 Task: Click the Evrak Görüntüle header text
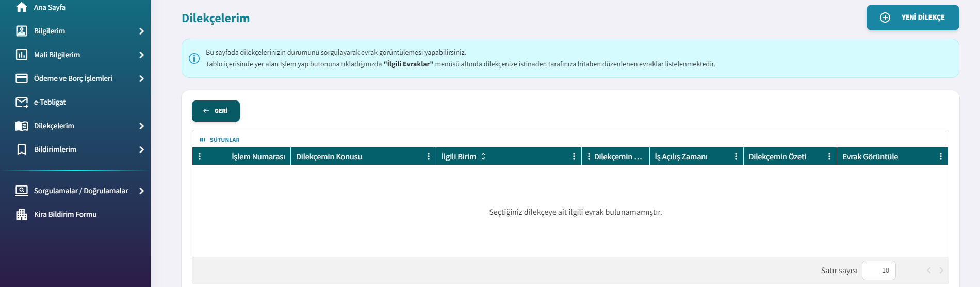[870, 156]
